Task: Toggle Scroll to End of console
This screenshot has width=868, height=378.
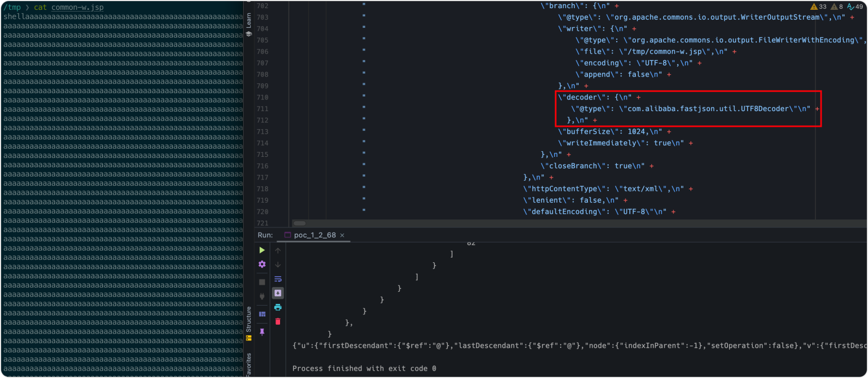Action: point(278,293)
